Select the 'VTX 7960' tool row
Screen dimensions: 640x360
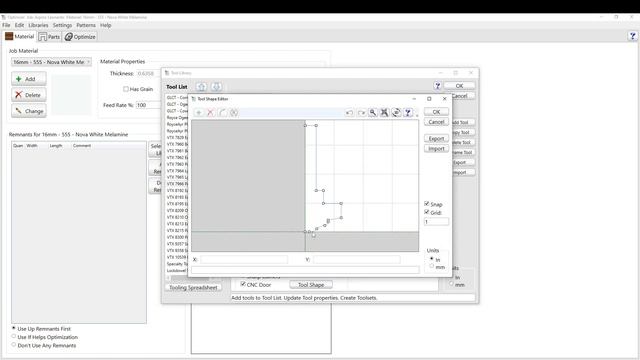coord(177,144)
